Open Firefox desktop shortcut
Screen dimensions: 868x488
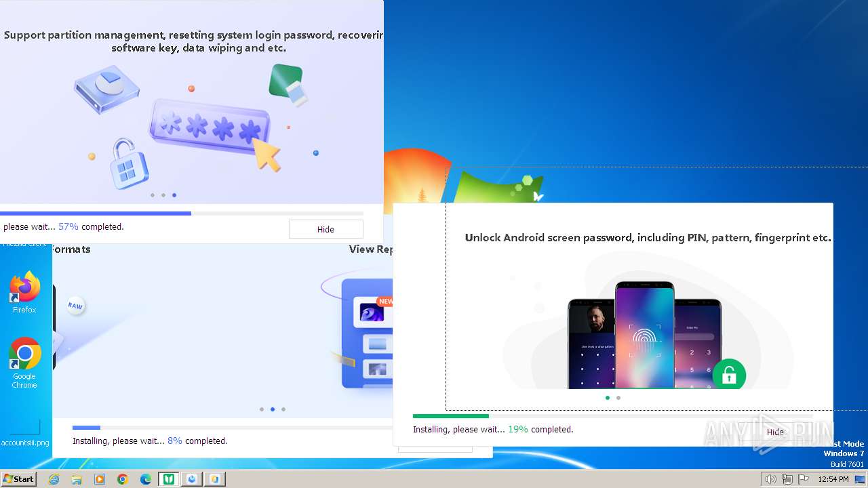tap(24, 292)
